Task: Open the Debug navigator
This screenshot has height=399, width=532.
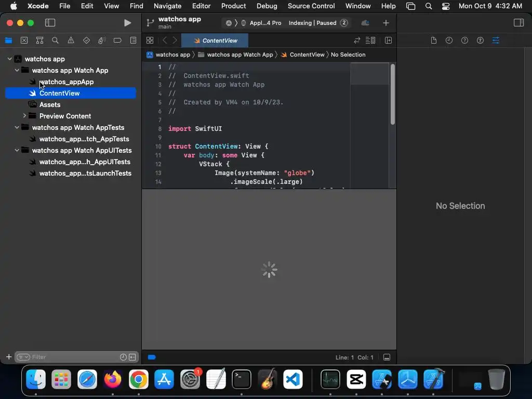Action: click(102, 41)
